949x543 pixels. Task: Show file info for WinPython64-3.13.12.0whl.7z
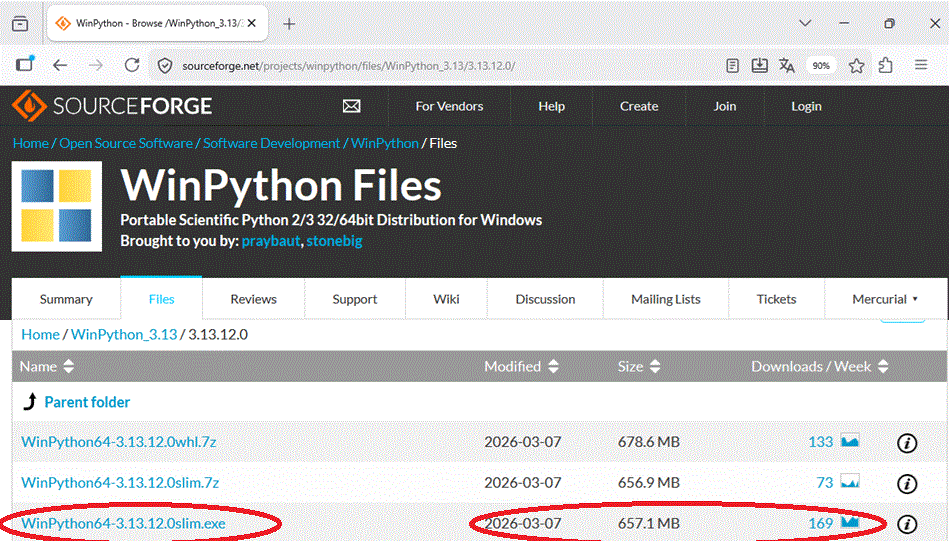pyautogui.click(x=907, y=443)
